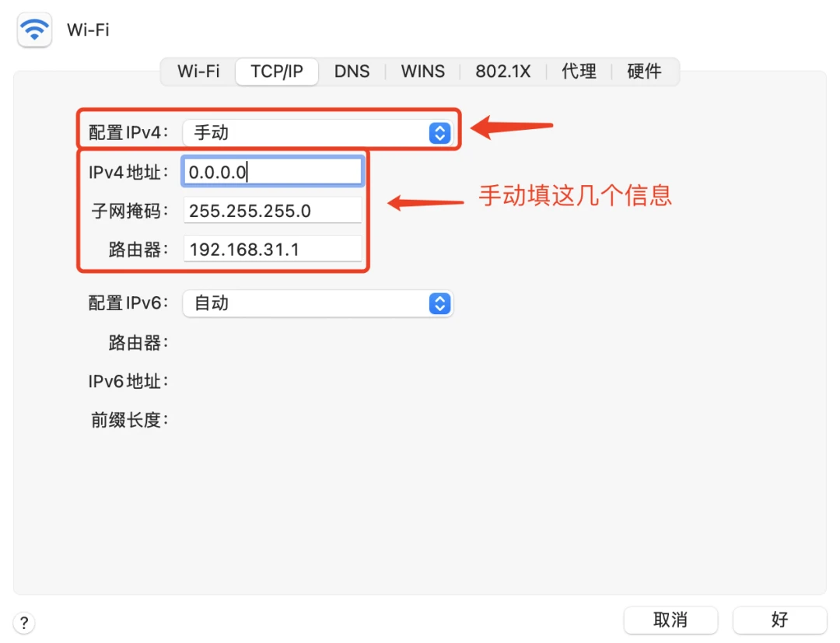This screenshot has height=643, width=840.
Task: Open the 配置IPv6 dropdown showing 自动
Action: [x=317, y=303]
